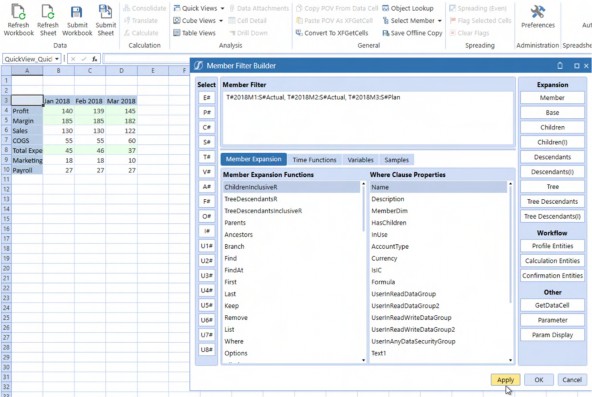Select the O# dimension button
Viewport: 592px width, 397px height.
click(207, 216)
